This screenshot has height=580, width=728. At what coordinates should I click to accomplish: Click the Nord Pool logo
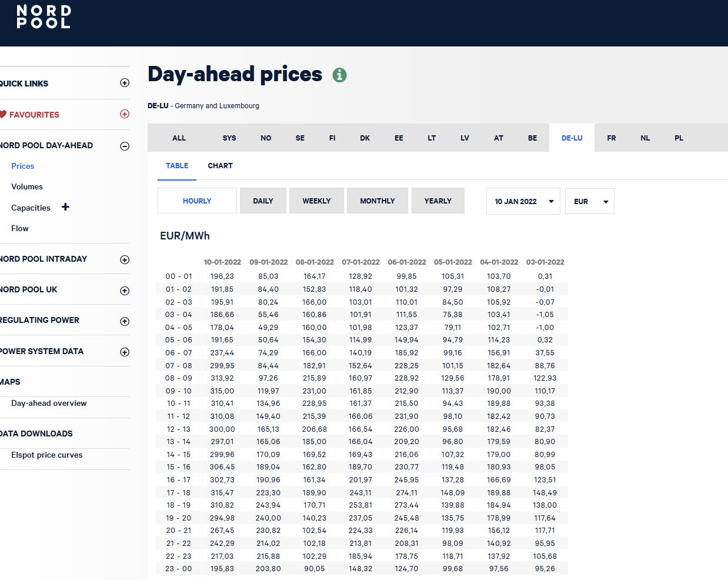point(44,17)
